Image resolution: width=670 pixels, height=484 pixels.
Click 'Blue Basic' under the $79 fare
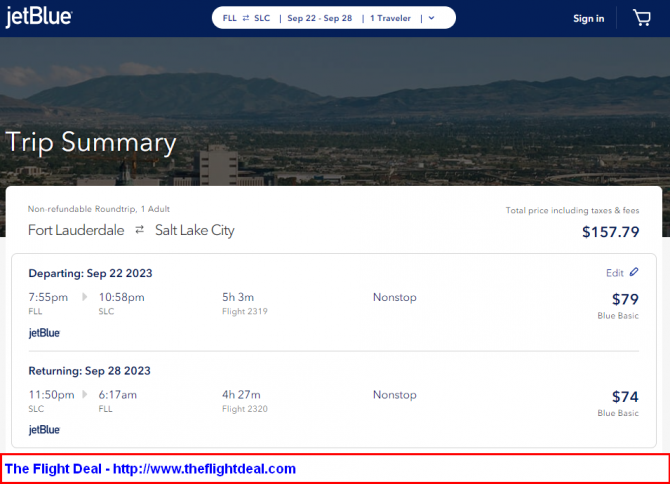pyautogui.click(x=618, y=316)
